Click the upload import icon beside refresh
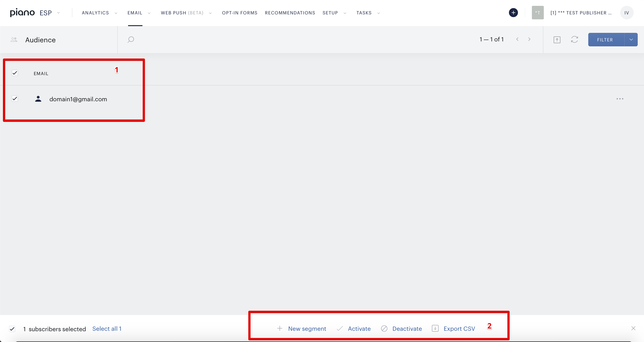644x342 pixels. click(x=557, y=40)
